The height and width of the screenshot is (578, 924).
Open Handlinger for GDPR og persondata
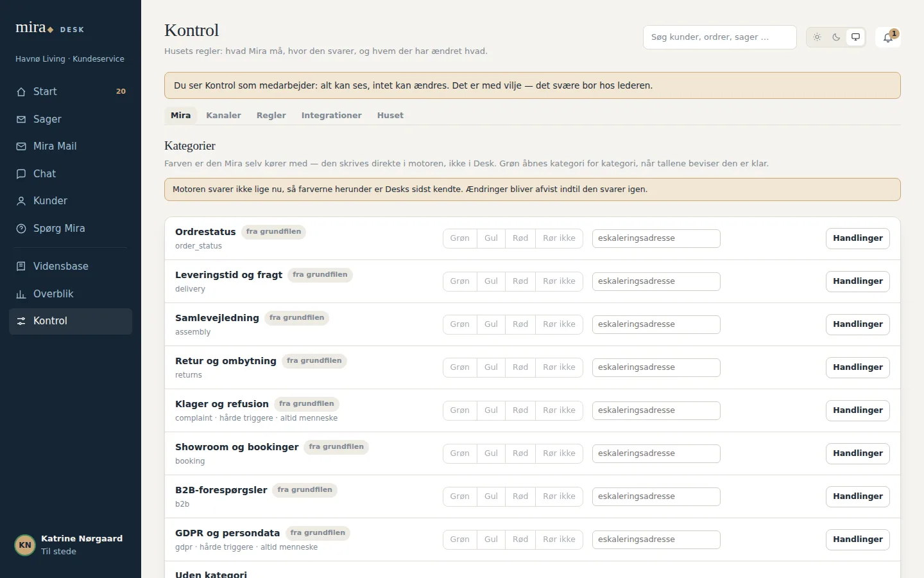pyautogui.click(x=858, y=539)
